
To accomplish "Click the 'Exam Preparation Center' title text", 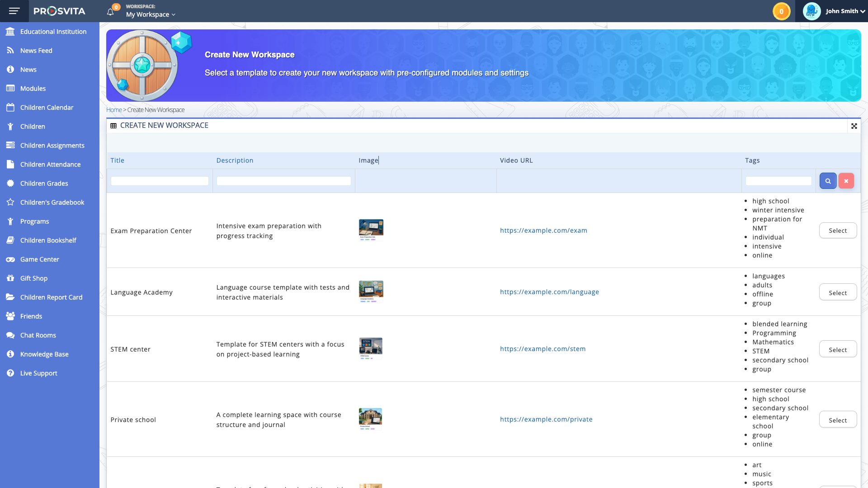I will [151, 231].
